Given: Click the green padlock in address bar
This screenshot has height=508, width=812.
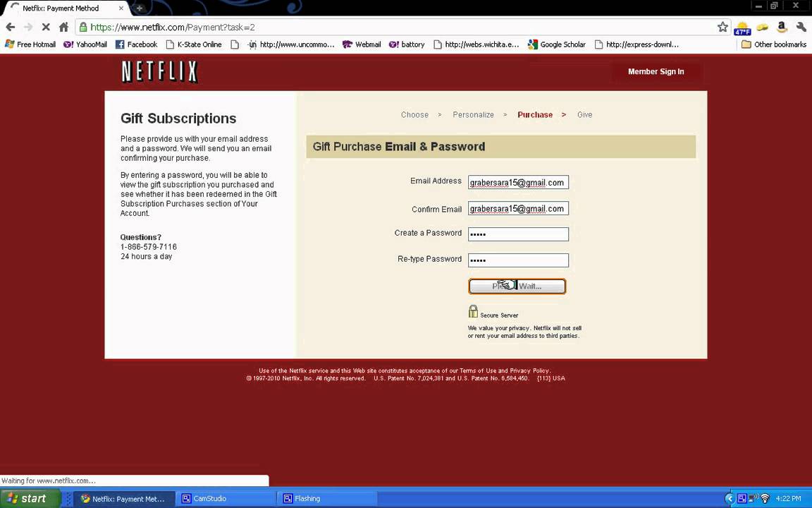Looking at the screenshot, I should click(83, 27).
